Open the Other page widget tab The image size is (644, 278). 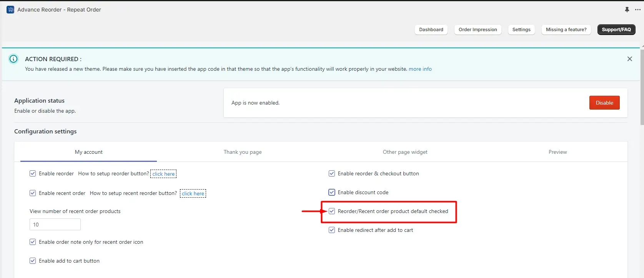[405, 152]
